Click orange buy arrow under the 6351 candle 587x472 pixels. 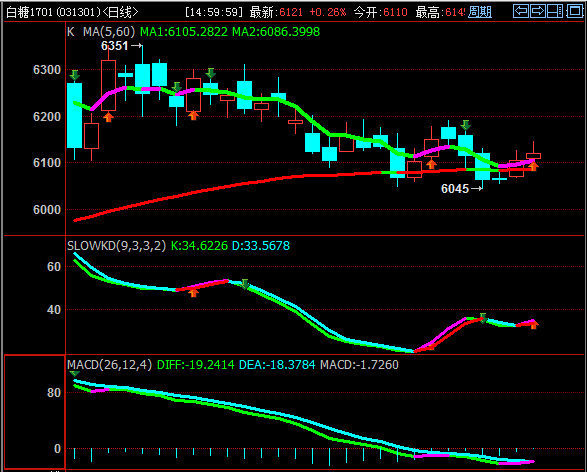pos(108,117)
